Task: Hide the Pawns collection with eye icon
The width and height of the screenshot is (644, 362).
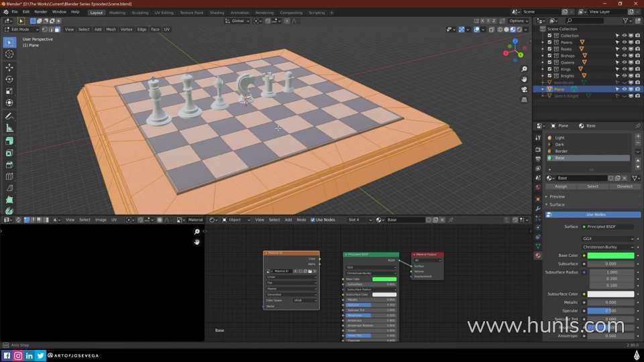Action: (x=624, y=42)
